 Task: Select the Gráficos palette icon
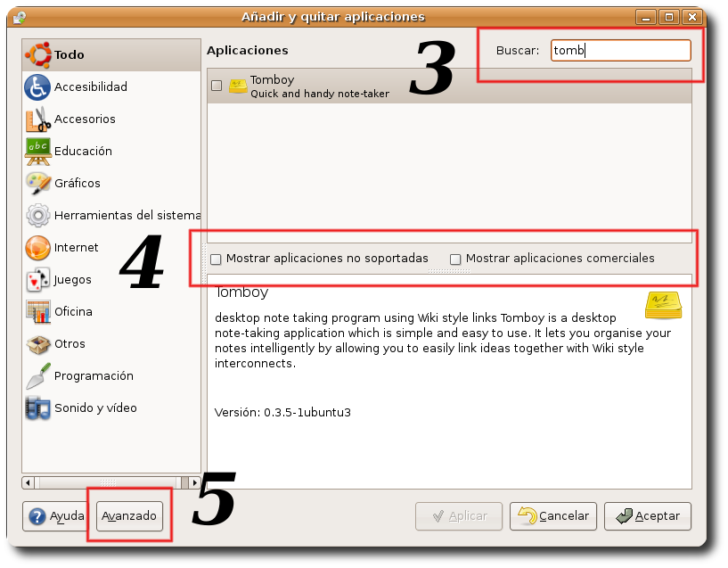37,183
